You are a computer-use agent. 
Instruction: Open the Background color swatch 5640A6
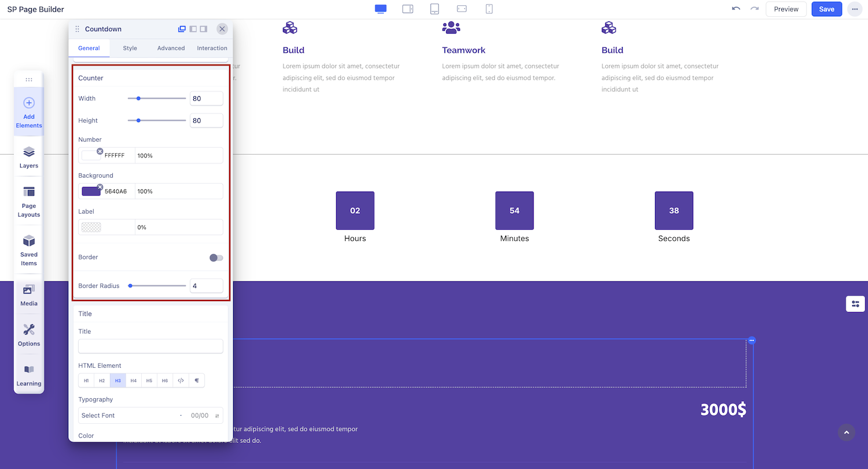[x=91, y=192]
